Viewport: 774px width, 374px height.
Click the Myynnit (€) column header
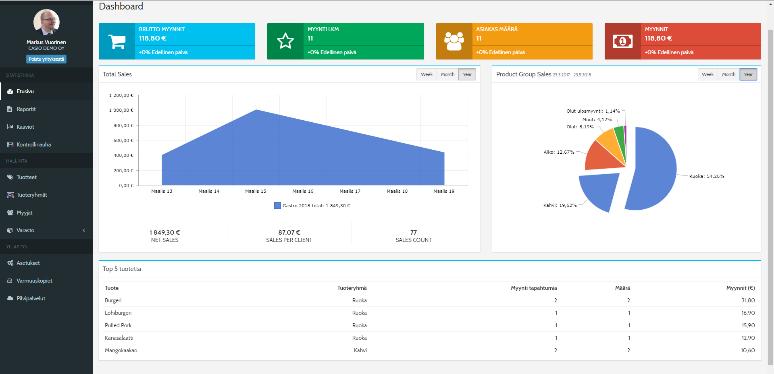[741, 288]
